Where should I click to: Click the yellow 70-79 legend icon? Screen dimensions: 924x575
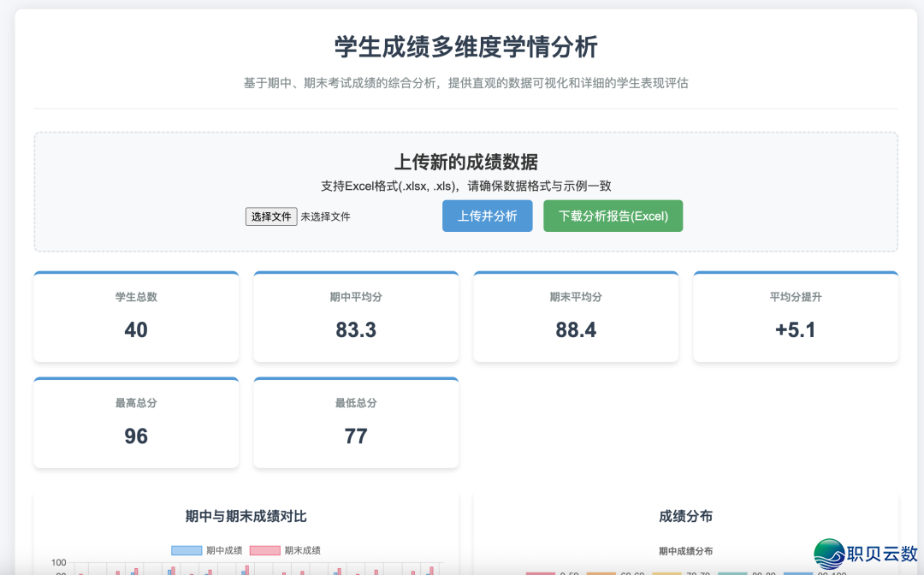[666, 571]
